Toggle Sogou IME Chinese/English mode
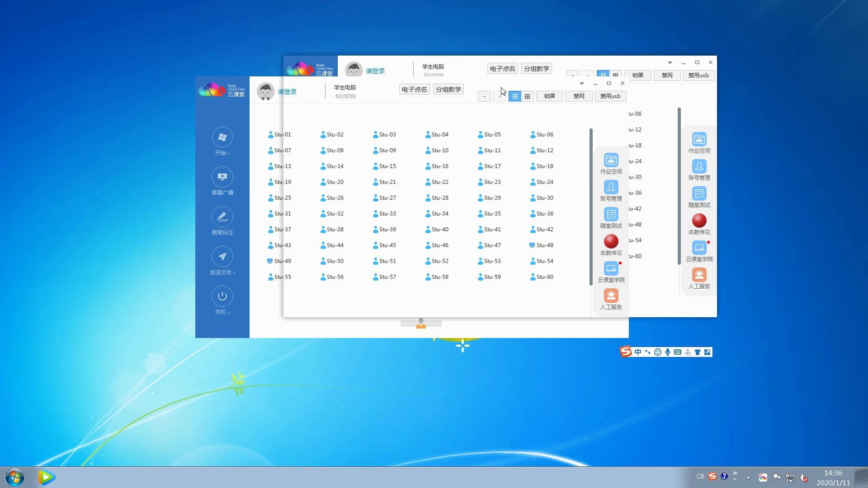 (638, 352)
